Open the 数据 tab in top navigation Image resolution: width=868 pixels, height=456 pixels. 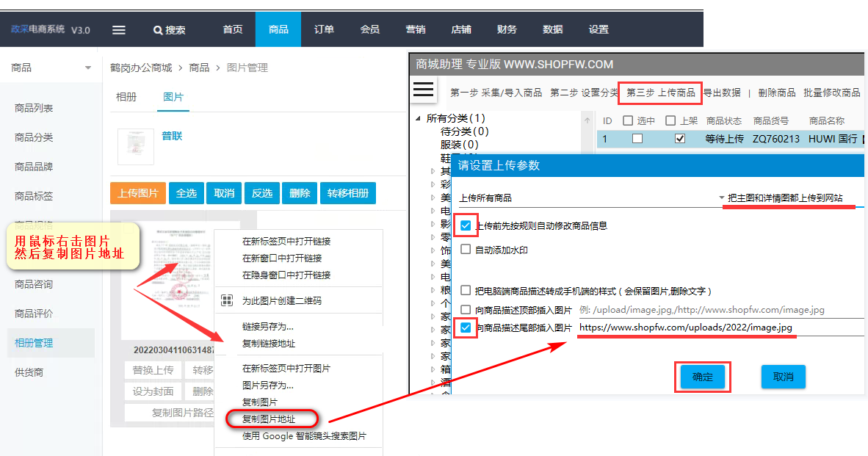tap(552, 29)
